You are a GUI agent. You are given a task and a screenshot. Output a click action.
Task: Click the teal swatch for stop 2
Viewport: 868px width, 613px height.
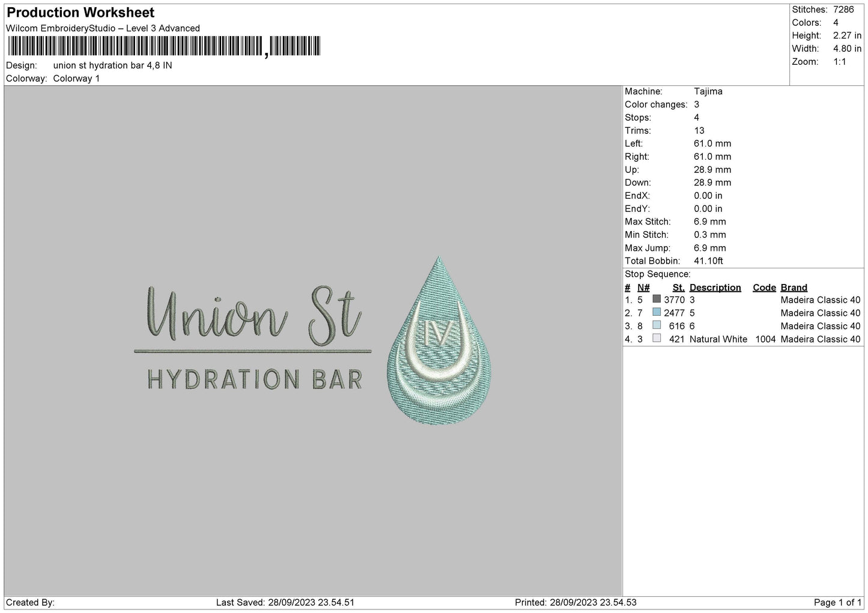coord(657,312)
